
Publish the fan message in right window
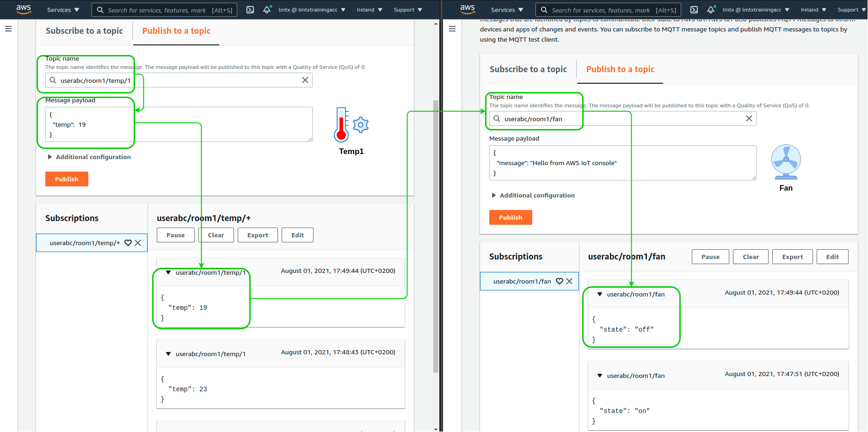(x=511, y=217)
